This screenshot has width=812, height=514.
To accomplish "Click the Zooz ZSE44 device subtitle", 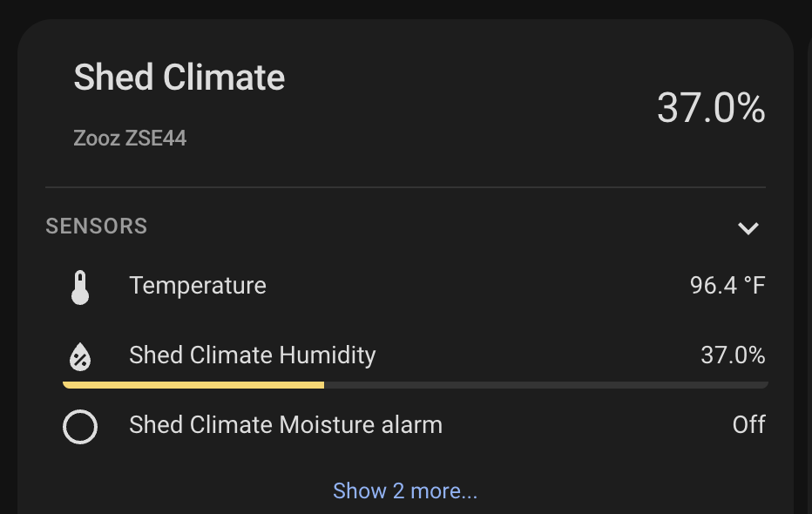I will [x=130, y=139].
